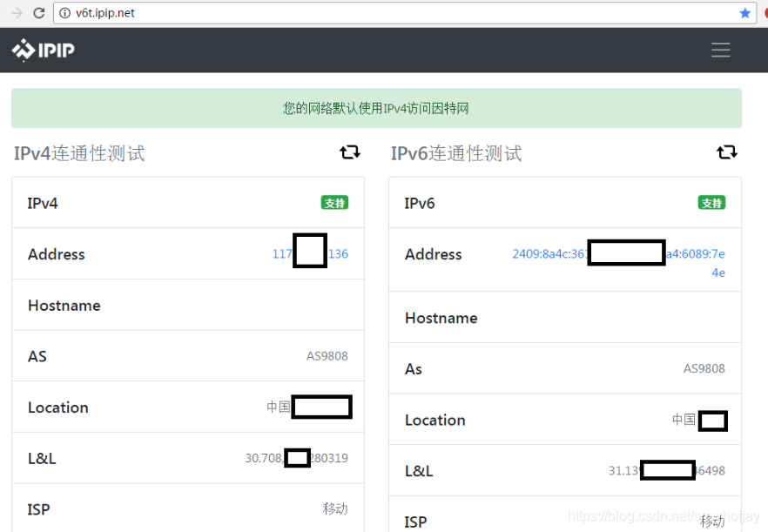
Task: Retest IPv4 connectivity using the refresh icon
Action: coord(350,152)
